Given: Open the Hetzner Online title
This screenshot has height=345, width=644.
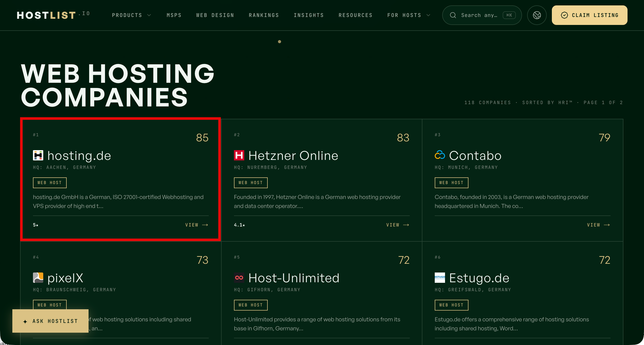Looking at the screenshot, I should point(293,156).
